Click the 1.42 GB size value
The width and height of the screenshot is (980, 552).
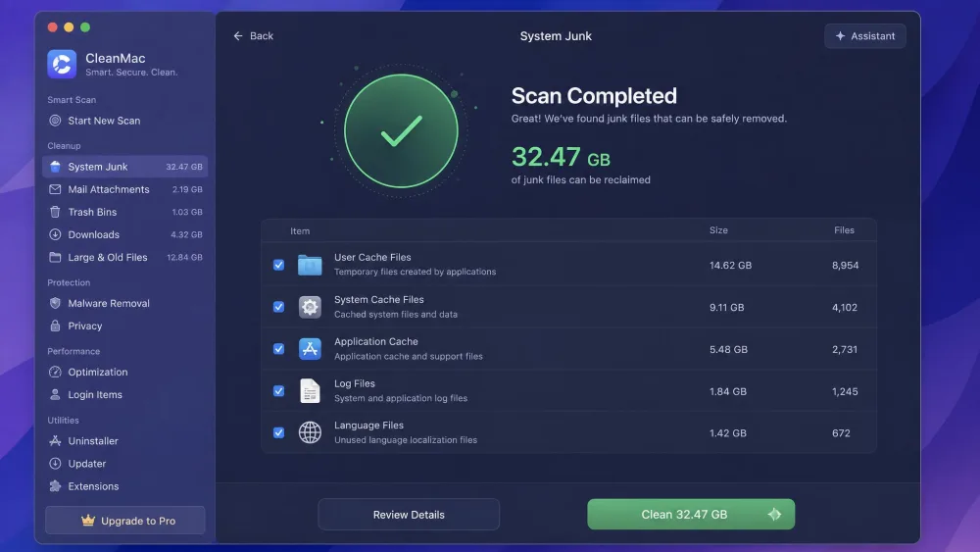pyautogui.click(x=728, y=432)
